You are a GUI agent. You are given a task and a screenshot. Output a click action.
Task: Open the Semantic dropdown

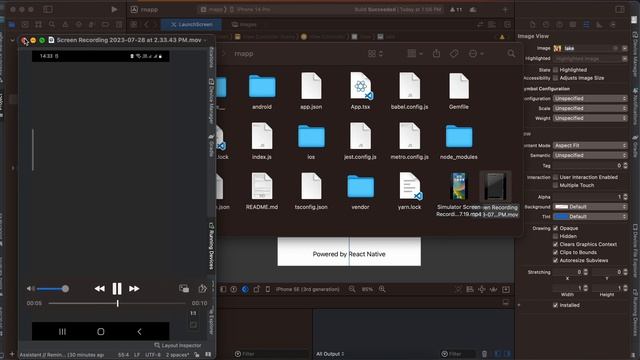tap(590, 155)
